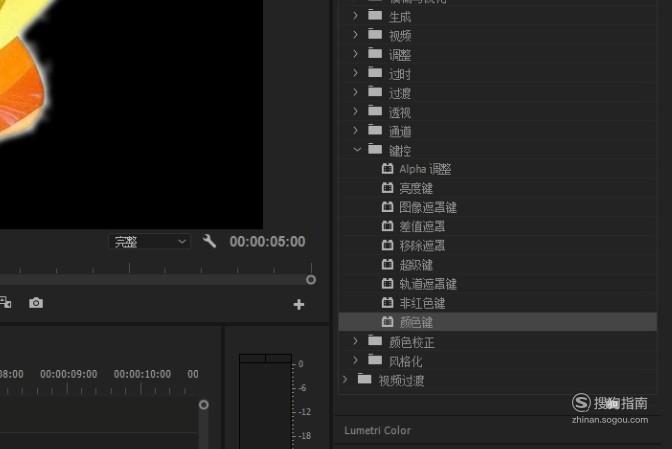This screenshot has width=672, height=449.
Task: Click the comparison view icon beside the camera
Action: 5,302
